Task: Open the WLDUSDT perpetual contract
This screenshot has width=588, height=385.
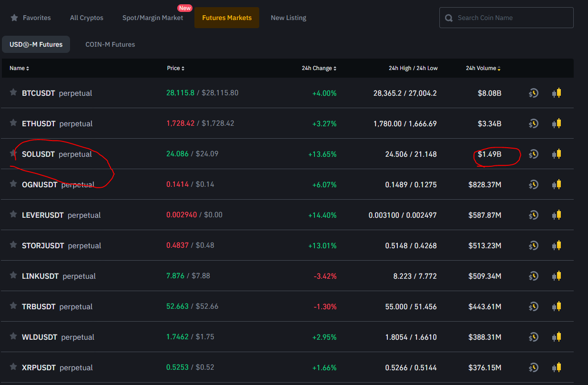Action: (58, 337)
